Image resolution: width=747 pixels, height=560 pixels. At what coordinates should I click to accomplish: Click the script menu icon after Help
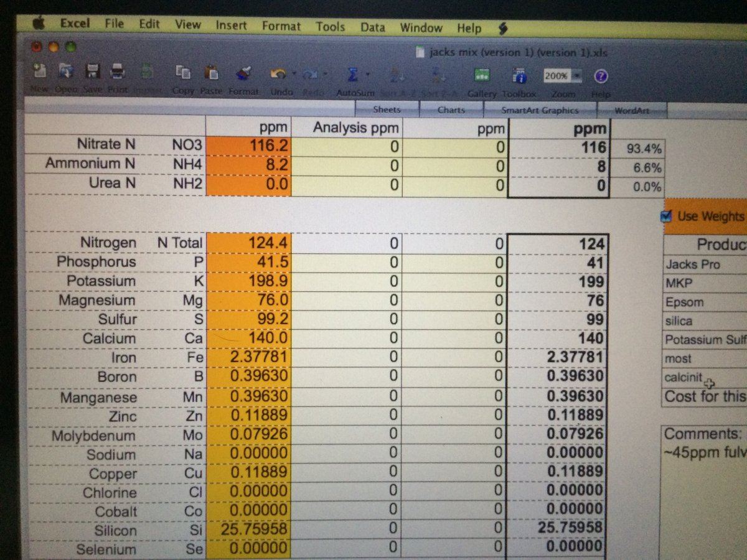(503, 28)
